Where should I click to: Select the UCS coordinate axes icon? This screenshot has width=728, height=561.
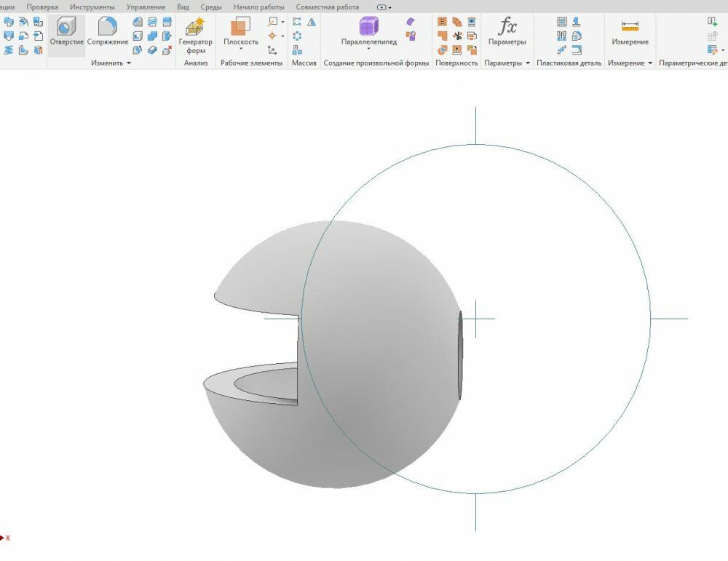click(x=272, y=50)
